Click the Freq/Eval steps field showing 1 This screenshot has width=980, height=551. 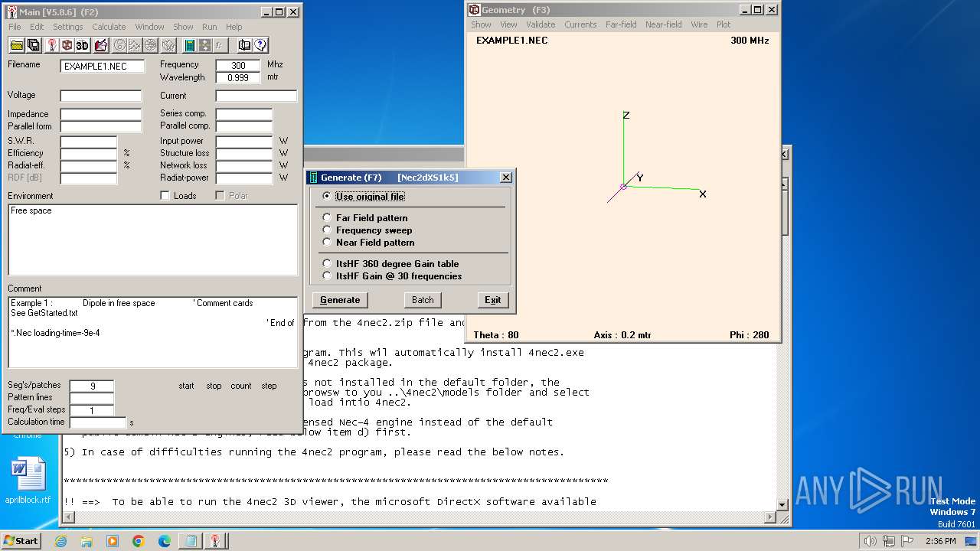click(x=92, y=410)
